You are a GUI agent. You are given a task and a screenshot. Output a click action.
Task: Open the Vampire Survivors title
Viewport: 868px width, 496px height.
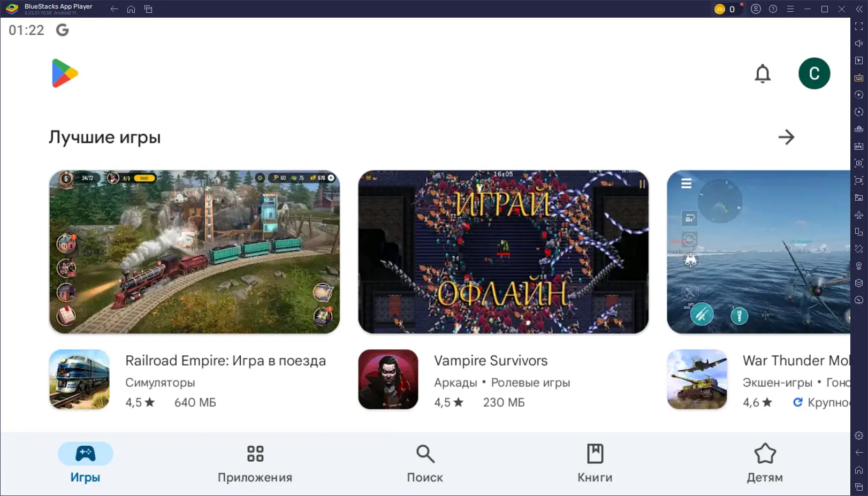point(491,361)
